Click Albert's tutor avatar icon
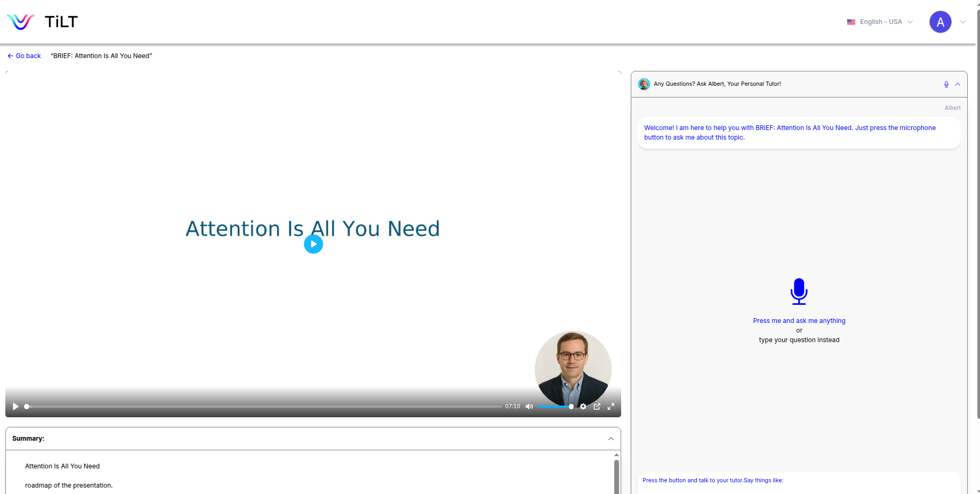Screen dimensions: 980x494 [x=644, y=84]
